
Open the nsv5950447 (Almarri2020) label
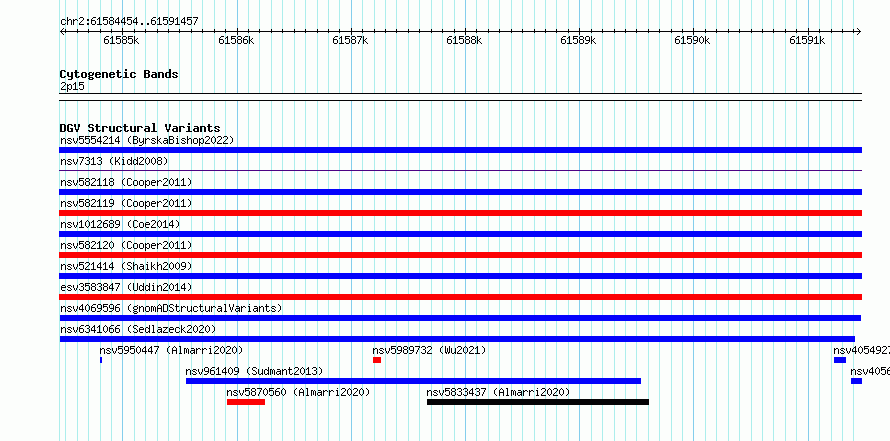coord(171,350)
